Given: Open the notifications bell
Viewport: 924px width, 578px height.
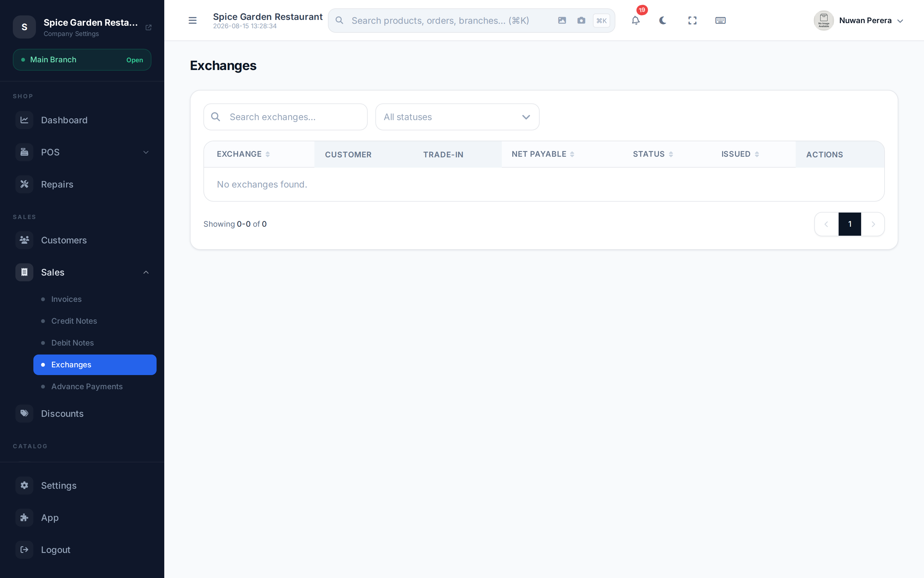Looking at the screenshot, I should point(636,20).
